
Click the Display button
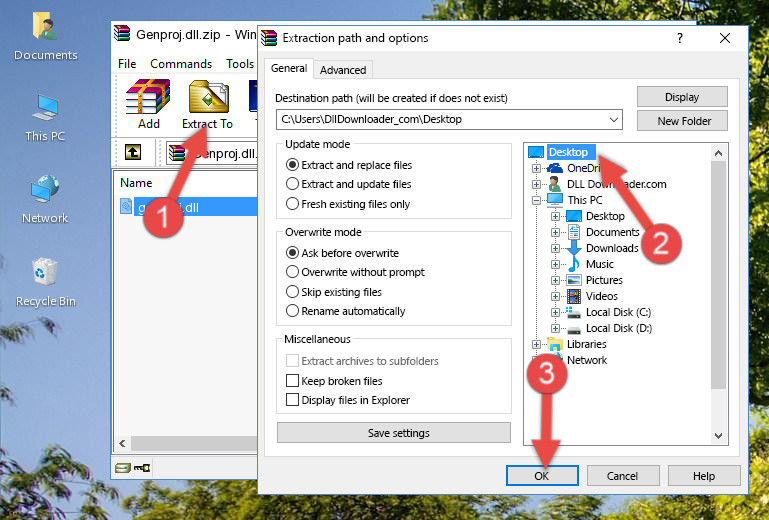682,97
